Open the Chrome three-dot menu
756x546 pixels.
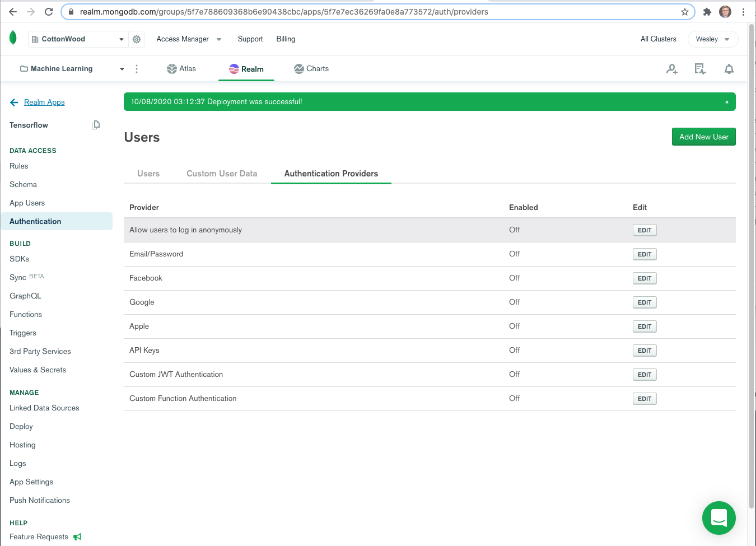coord(743,12)
